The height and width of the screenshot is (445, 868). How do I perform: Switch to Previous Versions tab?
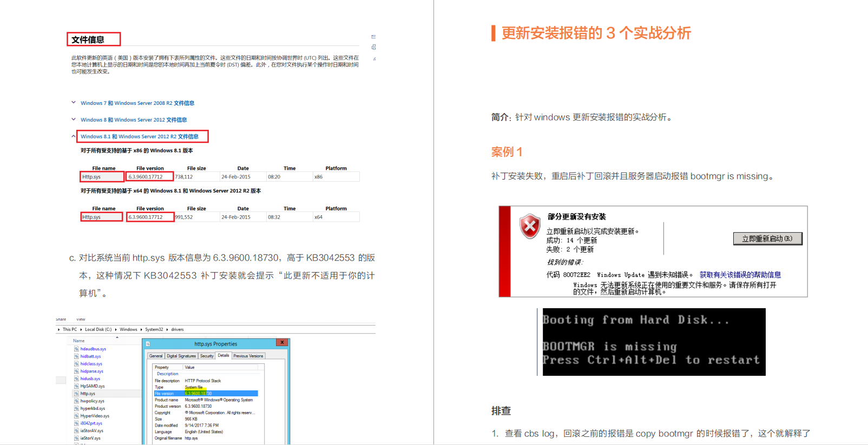248,356
